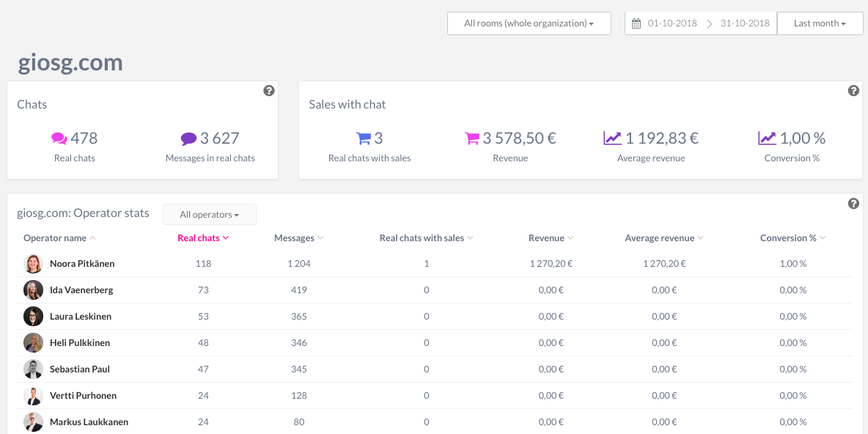The height and width of the screenshot is (434, 868).
Task: Click Sebastian Paul's 345 messages value
Action: (x=299, y=369)
